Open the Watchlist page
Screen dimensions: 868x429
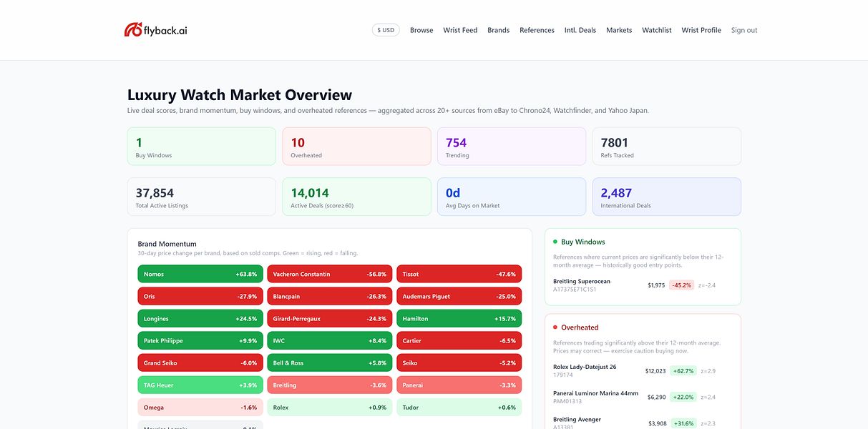tap(657, 30)
